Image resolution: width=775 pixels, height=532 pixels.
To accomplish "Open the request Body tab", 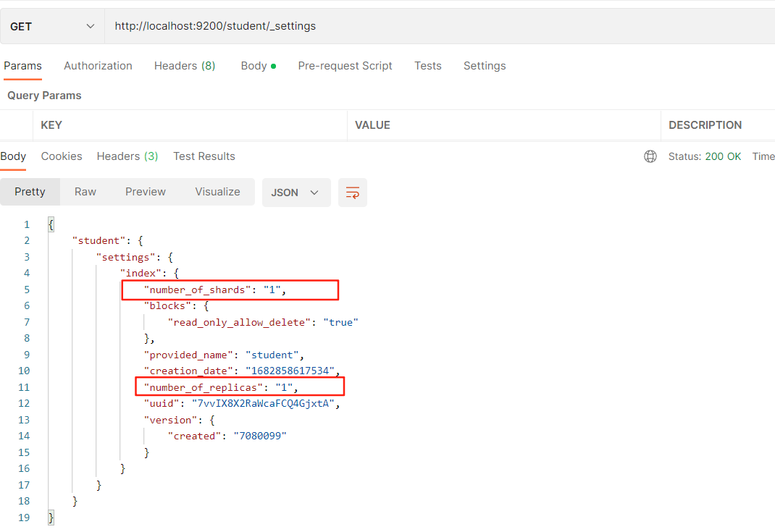I will point(258,66).
